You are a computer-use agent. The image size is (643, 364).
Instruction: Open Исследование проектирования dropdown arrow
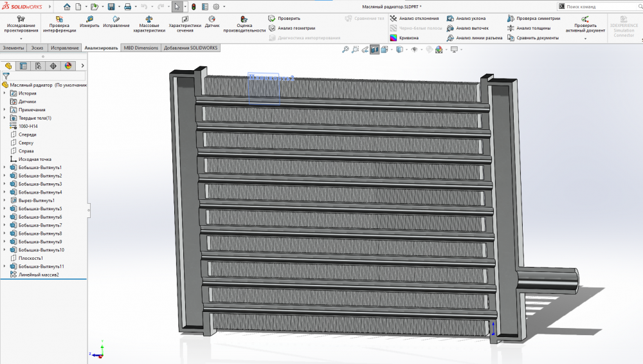21,39
